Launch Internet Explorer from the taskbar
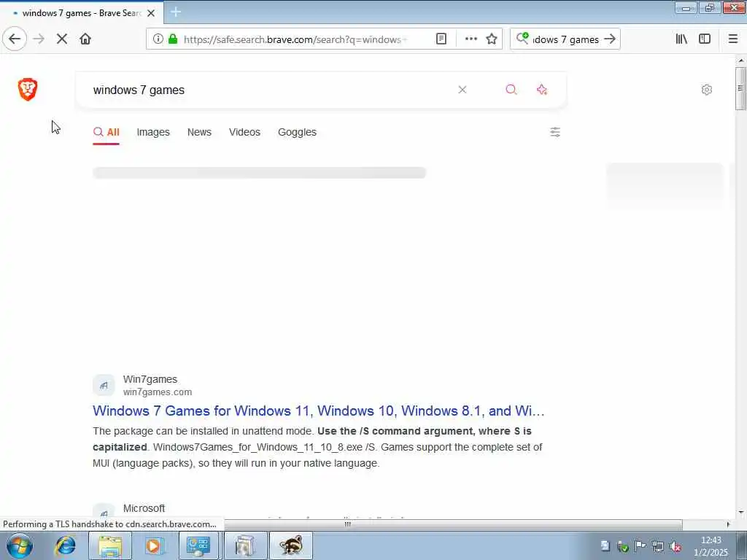747x560 pixels. pos(66,545)
